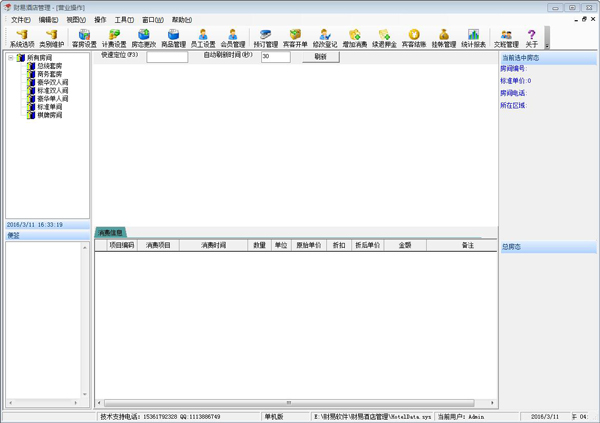Click the 关于 about question mark icon

531,38
